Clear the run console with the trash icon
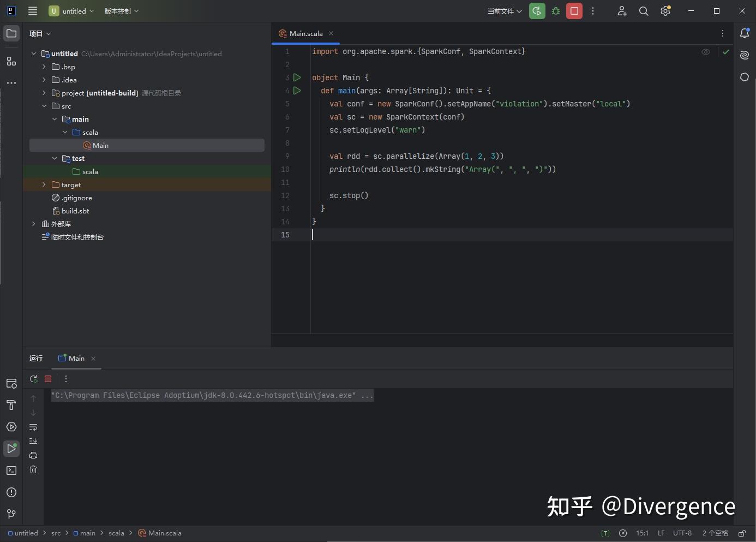 point(33,470)
